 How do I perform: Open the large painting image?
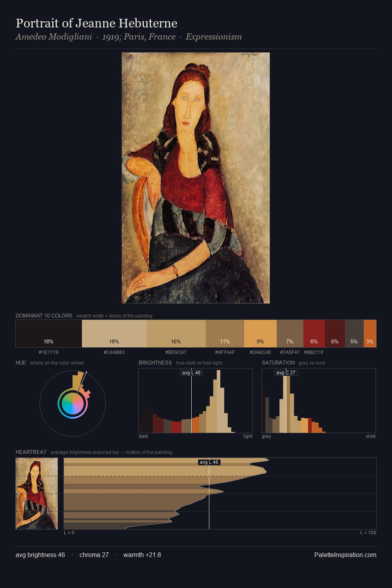[x=196, y=178]
